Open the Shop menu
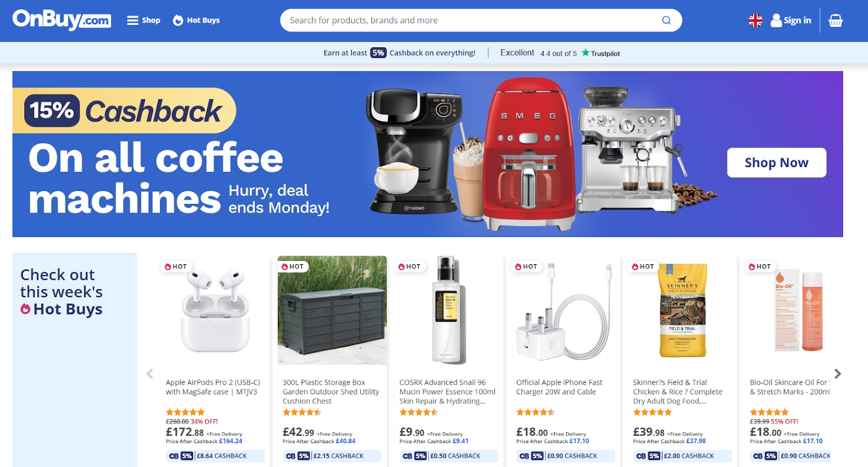 pos(144,21)
